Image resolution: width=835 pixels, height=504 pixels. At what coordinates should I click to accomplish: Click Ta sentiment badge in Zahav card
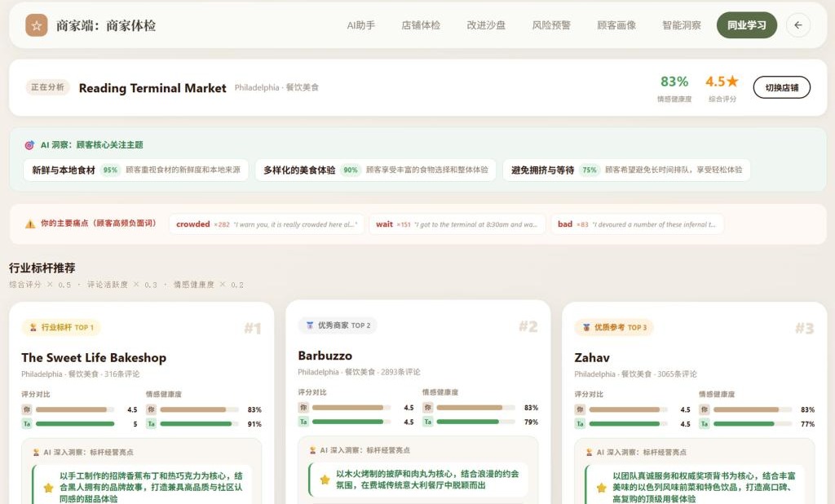tap(704, 423)
